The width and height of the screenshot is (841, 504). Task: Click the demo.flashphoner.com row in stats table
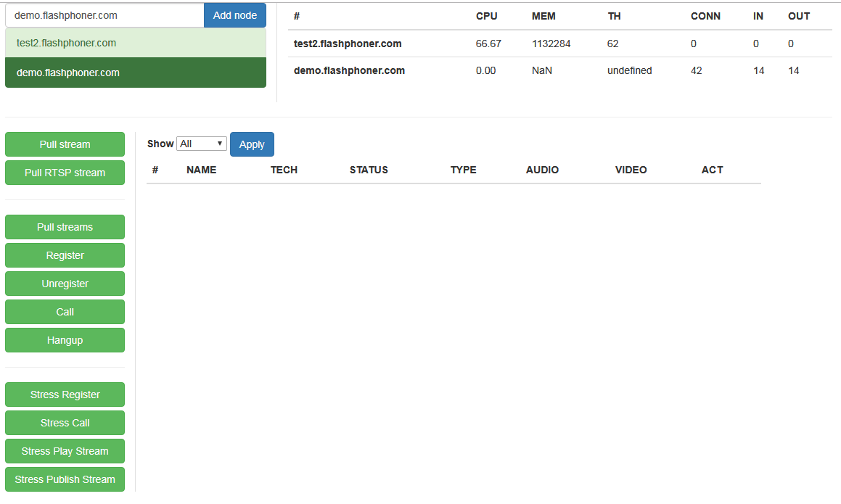pos(349,70)
